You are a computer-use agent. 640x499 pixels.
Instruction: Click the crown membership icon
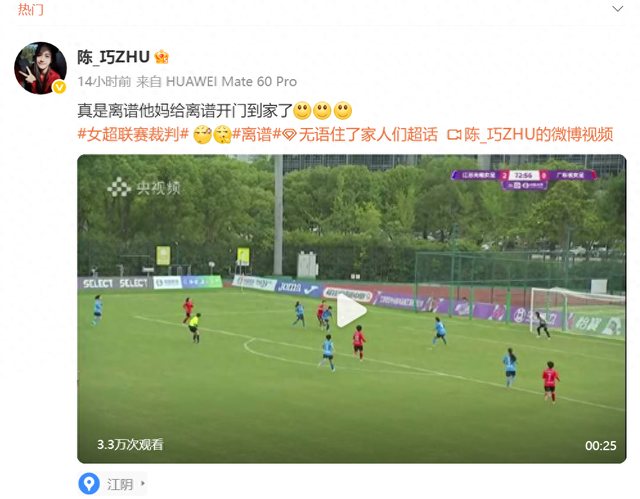162,57
